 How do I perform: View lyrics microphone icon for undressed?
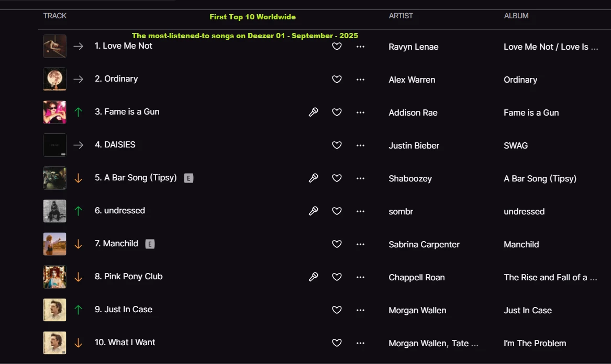[x=313, y=211]
